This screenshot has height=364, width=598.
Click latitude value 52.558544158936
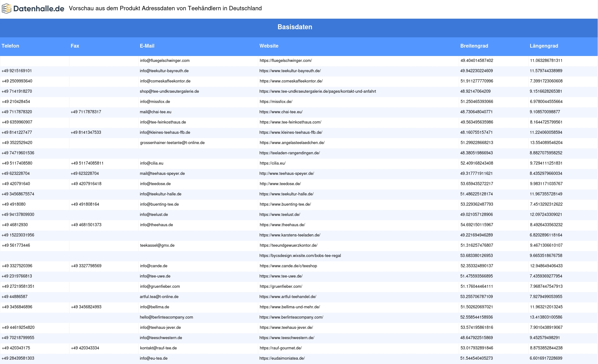(477, 317)
